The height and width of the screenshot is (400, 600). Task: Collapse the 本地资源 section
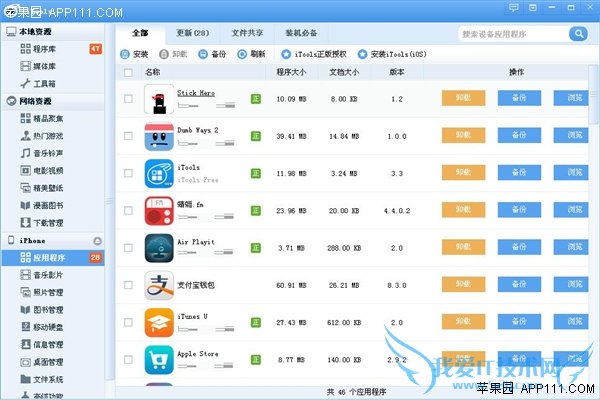tap(53, 32)
